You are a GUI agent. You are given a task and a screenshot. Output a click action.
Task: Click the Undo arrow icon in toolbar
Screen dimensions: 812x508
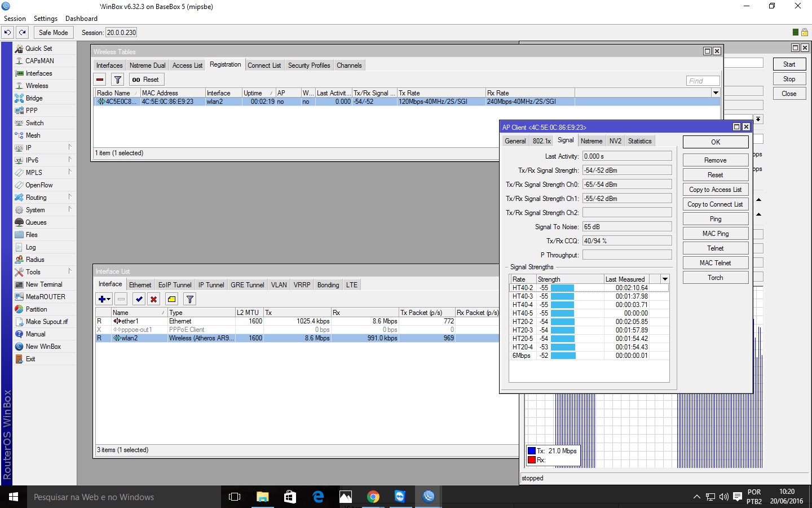(8, 33)
